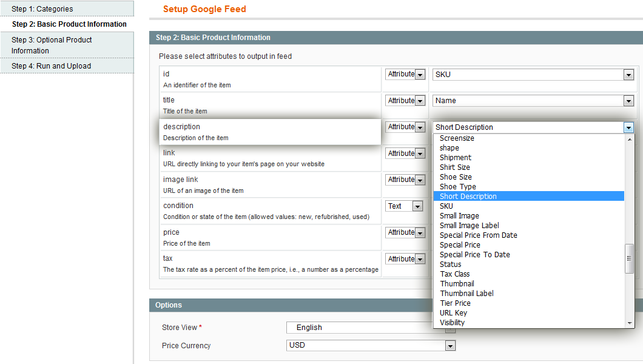Select Special Price from the list
This screenshot has width=643, height=364.
click(460, 245)
